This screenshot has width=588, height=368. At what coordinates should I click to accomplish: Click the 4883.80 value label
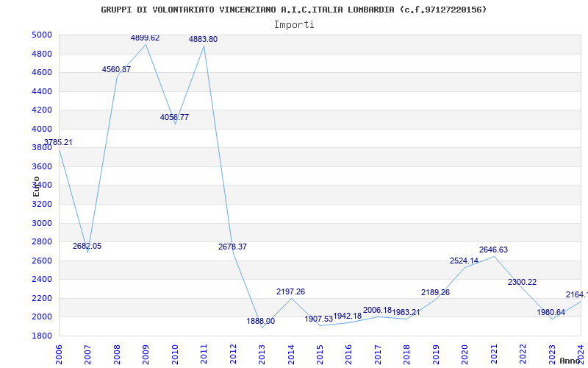[204, 40]
